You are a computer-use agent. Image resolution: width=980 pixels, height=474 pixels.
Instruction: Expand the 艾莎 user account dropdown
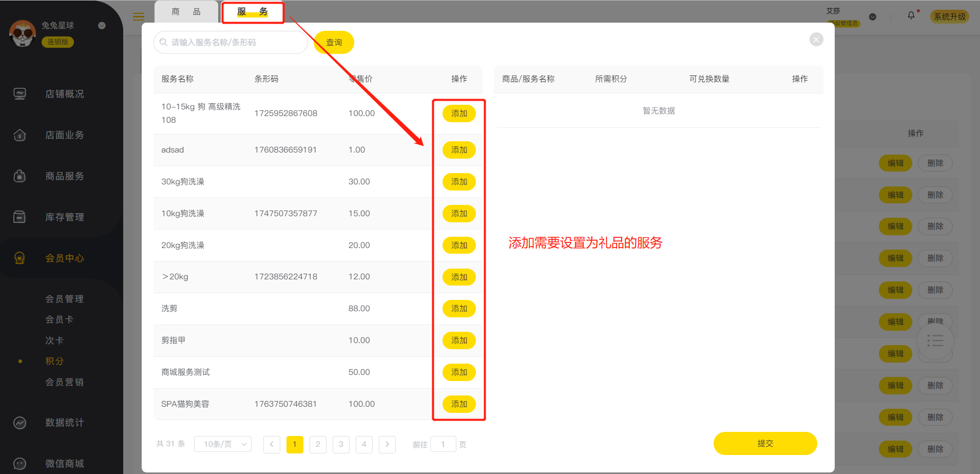(x=872, y=17)
